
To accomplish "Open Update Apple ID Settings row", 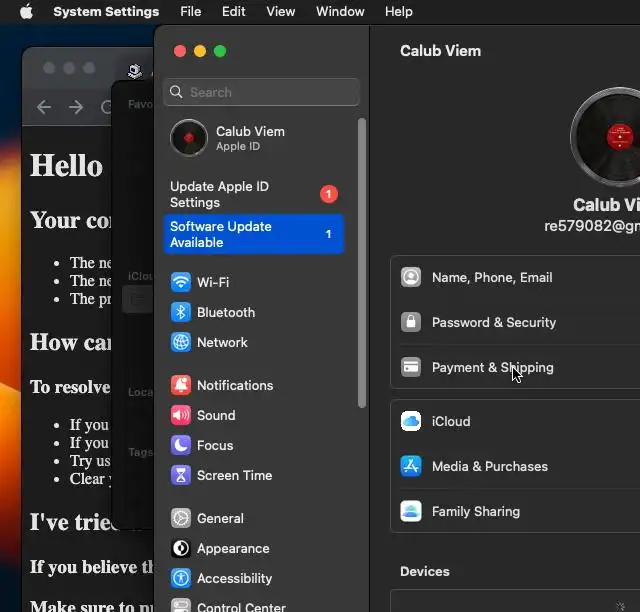I will [x=254, y=194].
